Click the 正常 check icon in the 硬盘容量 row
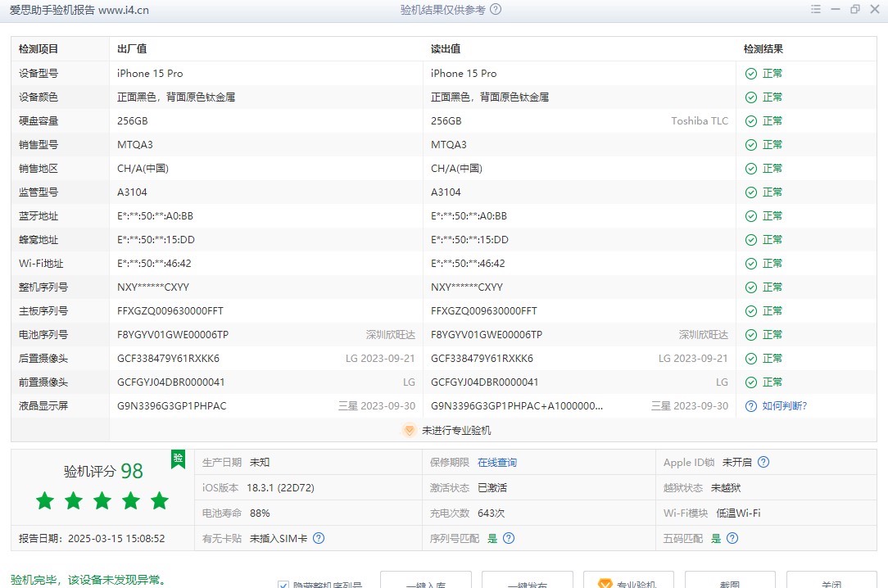 coord(751,121)
